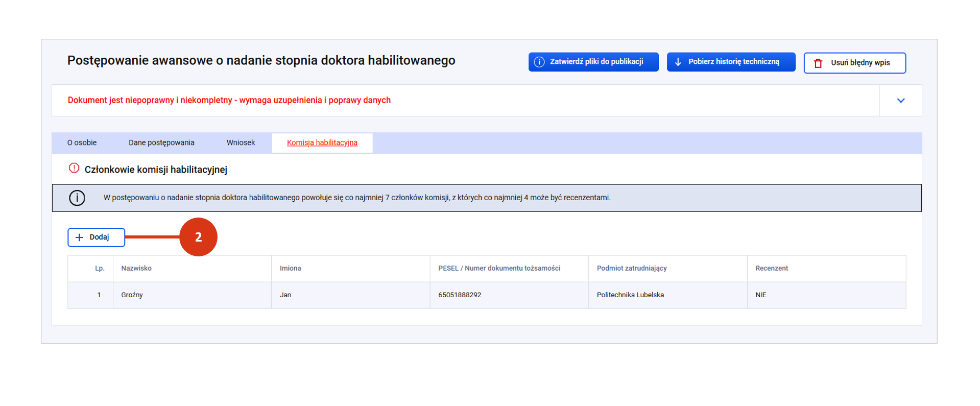Click the red trash bin icon
This screenshot has height=406, width=980.
click(818, 63)
